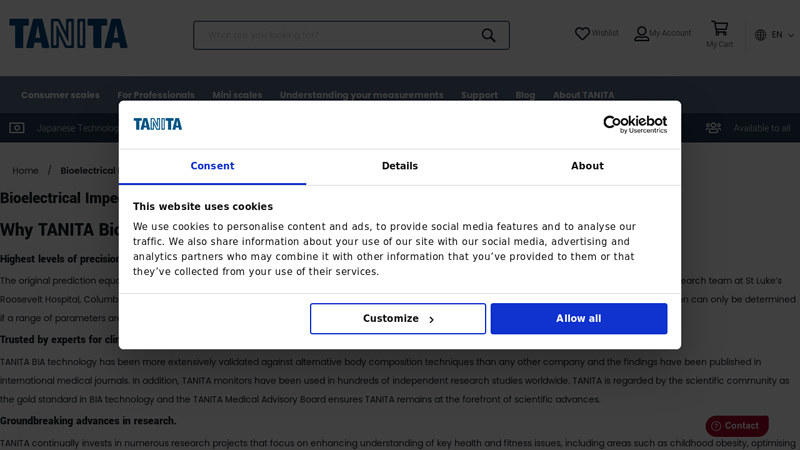Screen dimensions: 800x450
Task: Click the globe language icon
Action: pyautogui.click(x=761, y=35)
